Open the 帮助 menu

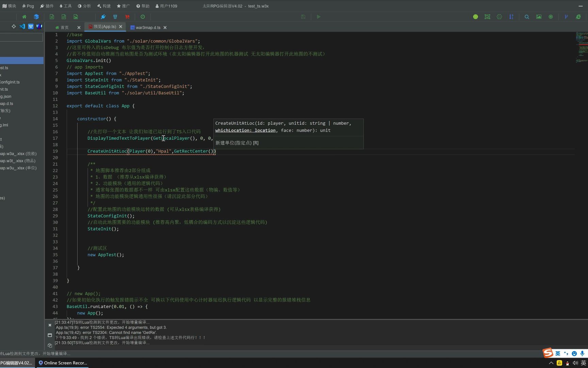click(x=143, y=6)
